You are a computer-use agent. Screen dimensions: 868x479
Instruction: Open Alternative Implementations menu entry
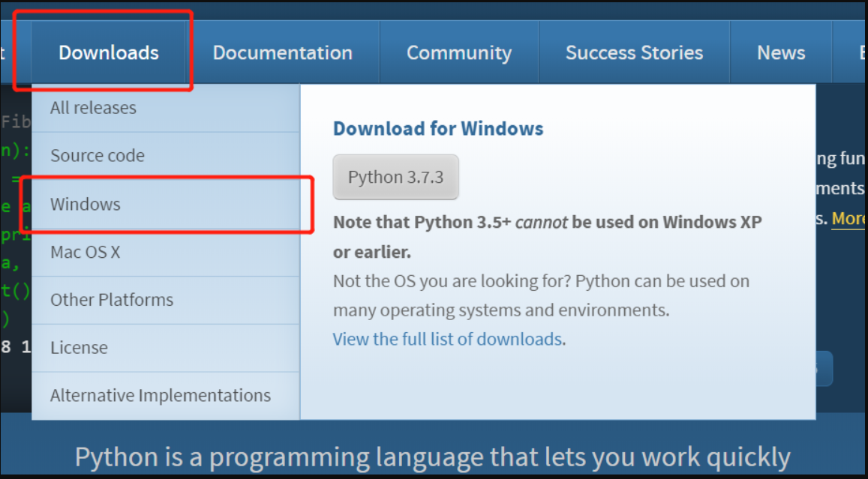[x=166, y=395]
